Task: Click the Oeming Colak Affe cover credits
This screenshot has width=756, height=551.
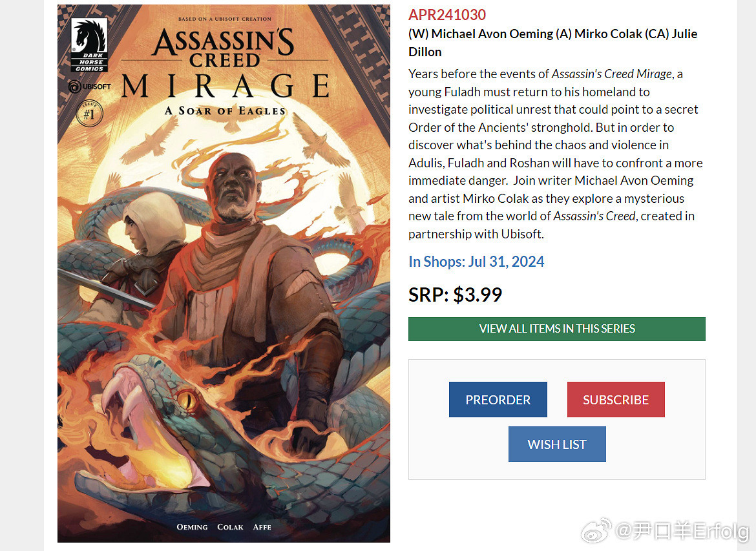Action: pyautogui.click(x=224, y=527)
